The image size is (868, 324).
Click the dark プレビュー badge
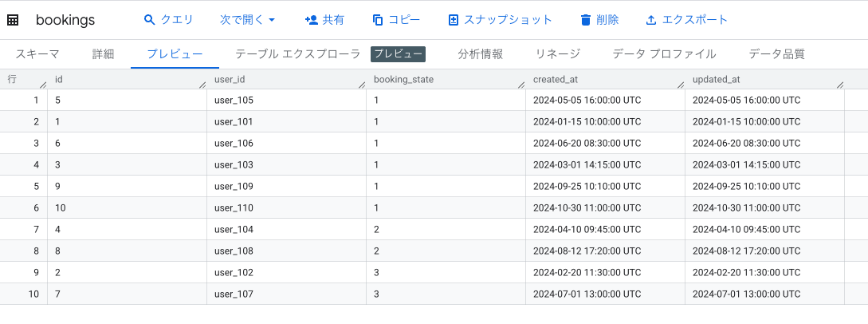click(x=398, y=53)
